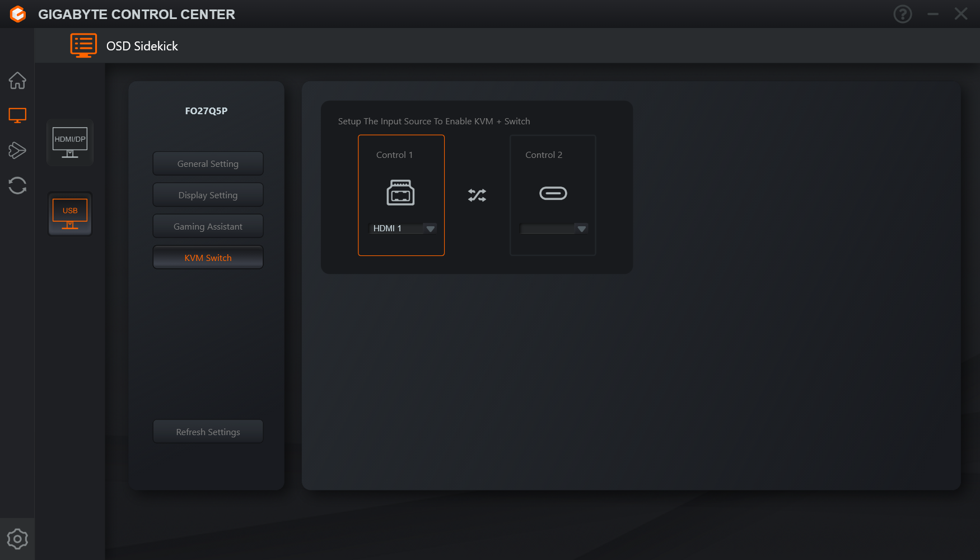Open the empty Control 2 source dropdown

click(553, 228)
